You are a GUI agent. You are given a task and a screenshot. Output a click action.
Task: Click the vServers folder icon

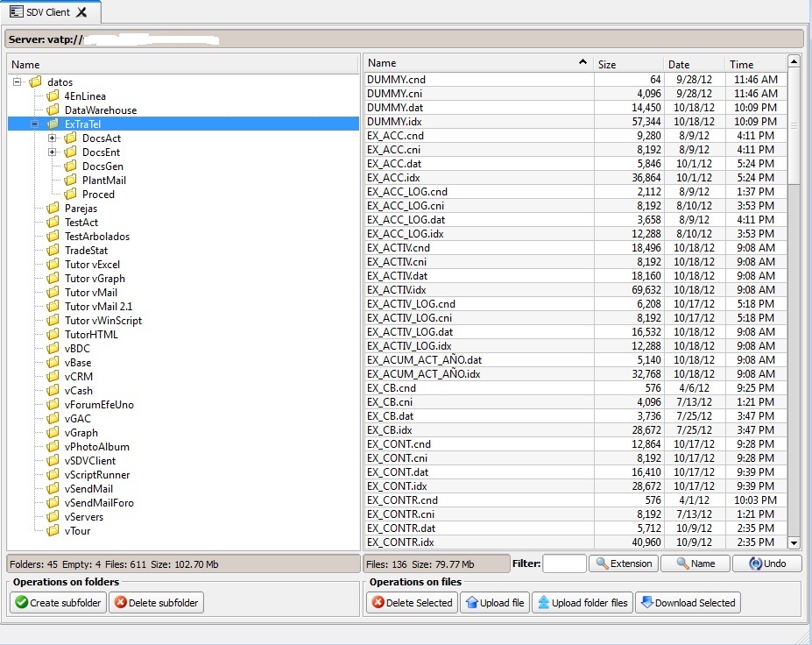coord(53,516)
